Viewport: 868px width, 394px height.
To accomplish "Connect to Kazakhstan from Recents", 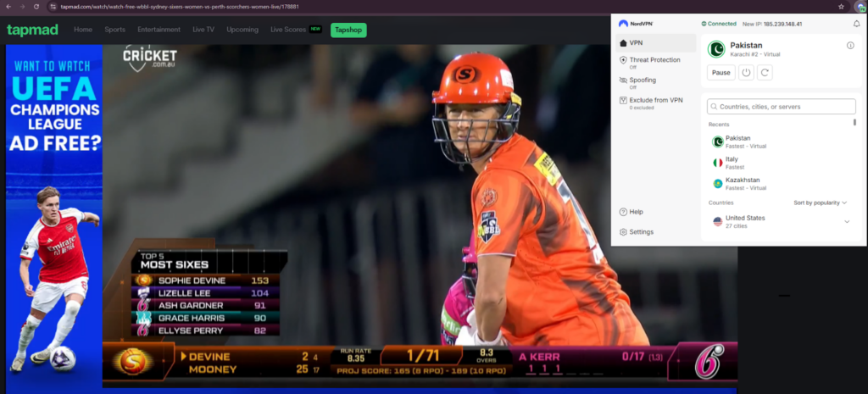I will coord(781,184).
